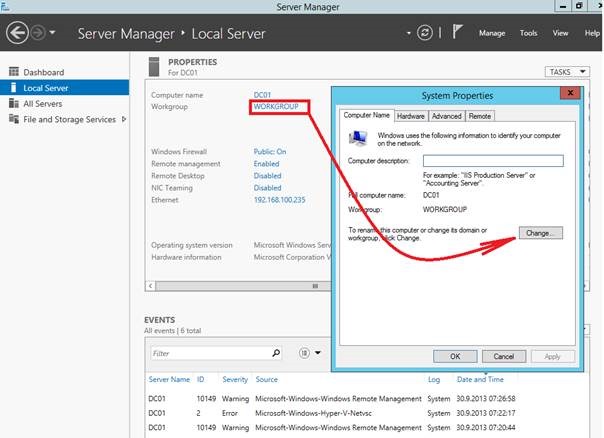
Task: Click the properties horizontal scrollbar thumb
Action: (x=243, y=286)
